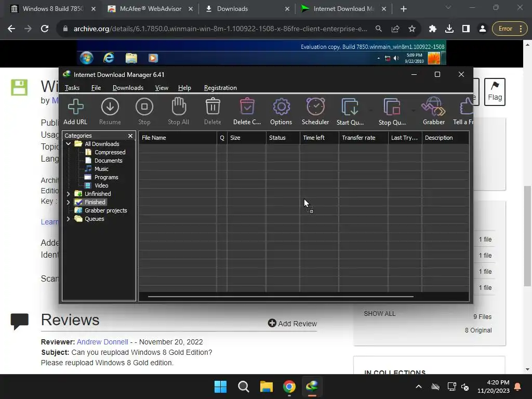Switch to the Downloads browser tab
Viewport: 532px width, 399px height.
pos(232,9)
